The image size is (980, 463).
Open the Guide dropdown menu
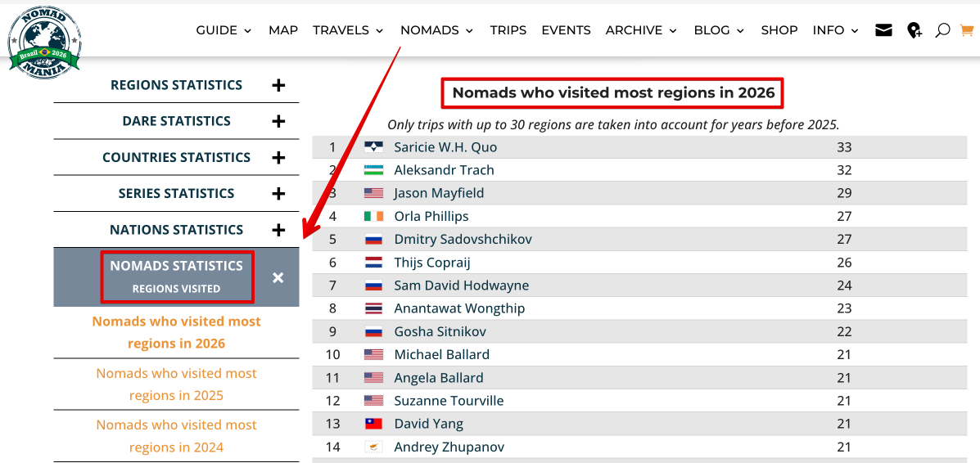coord(224,30)
